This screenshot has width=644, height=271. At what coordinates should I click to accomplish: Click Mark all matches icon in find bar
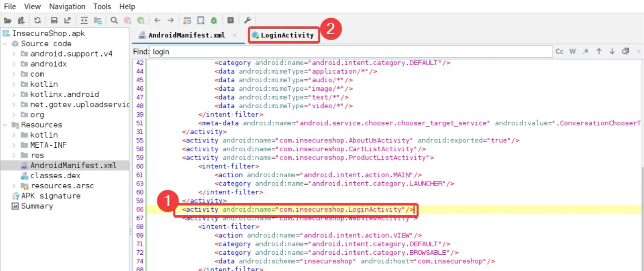point(626,51)
